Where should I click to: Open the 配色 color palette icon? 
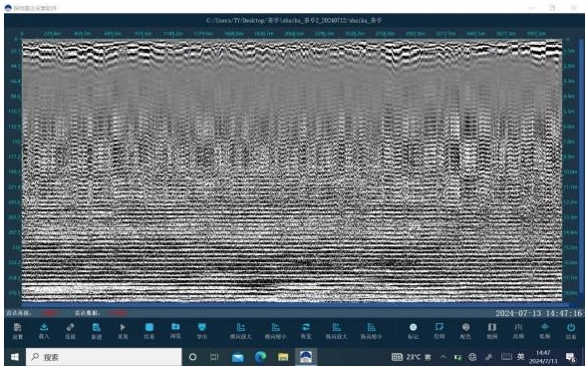[465, 331]
